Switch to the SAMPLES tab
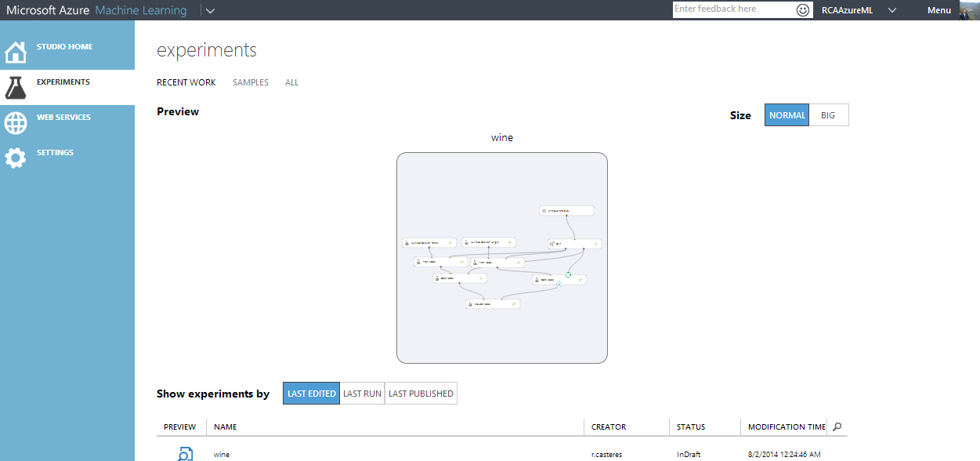 251,82
